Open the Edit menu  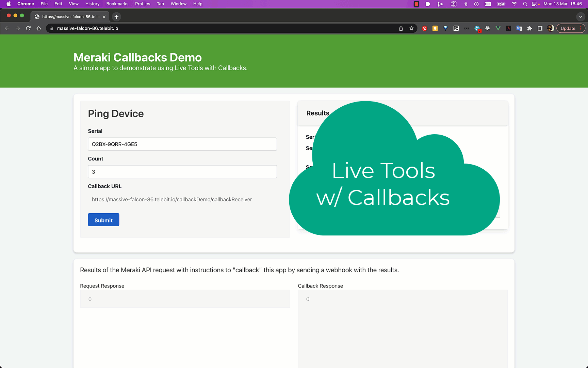click(58, 4)
